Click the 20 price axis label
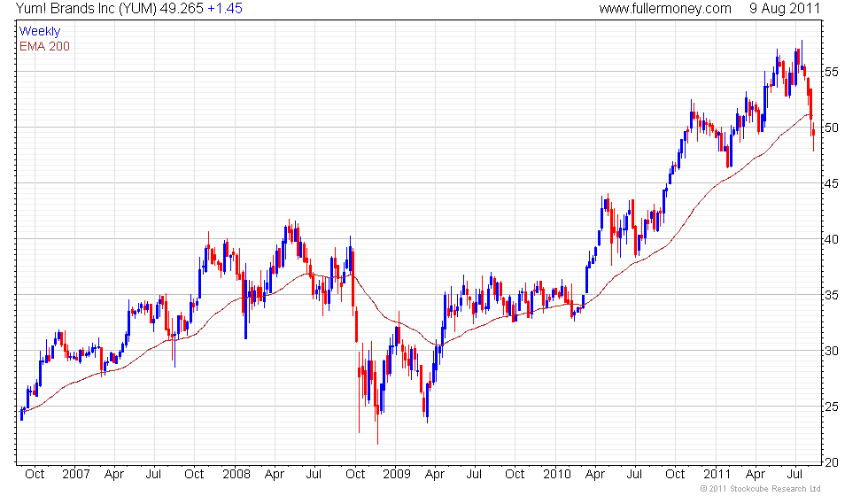868x496 pixels. (832, 462)
